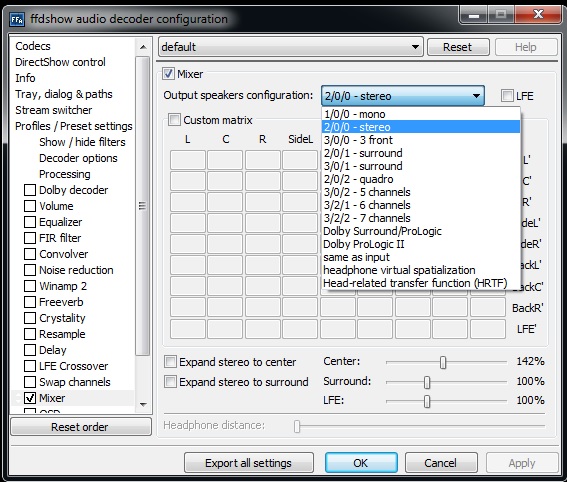Select 3/2/2 - 7 channels
This screenshot has height=482, width=567.
(x=421, y=218)
